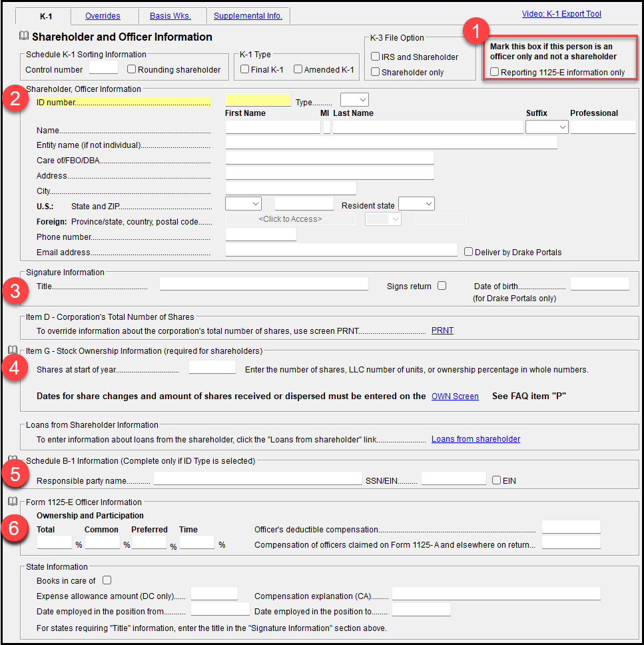The image size is (644, 645).
Task: Select IRS and Shareholder K-3 option
Action: click(375, 57)
